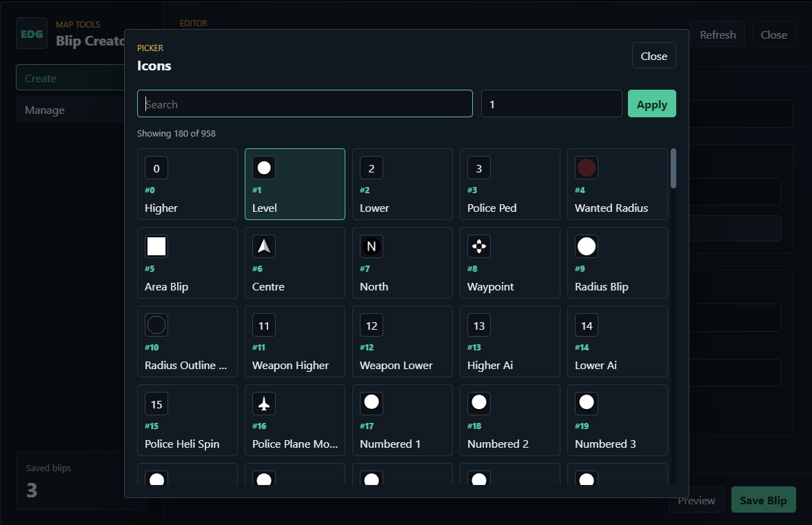Close the Icons picker dialog
The width and height of the screenshot is (812, 525).
[x=653, y=55]
